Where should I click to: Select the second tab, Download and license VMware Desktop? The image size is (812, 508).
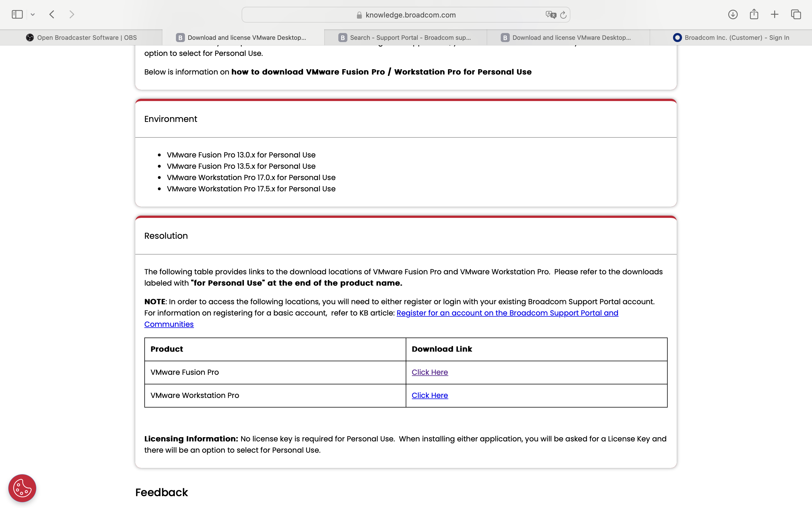click(x=243, y=38)
